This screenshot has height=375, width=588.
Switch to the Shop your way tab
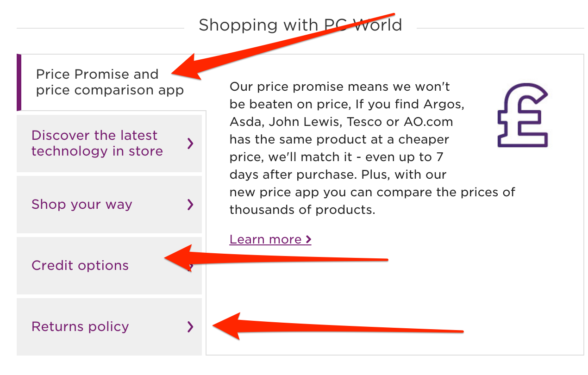82,205
